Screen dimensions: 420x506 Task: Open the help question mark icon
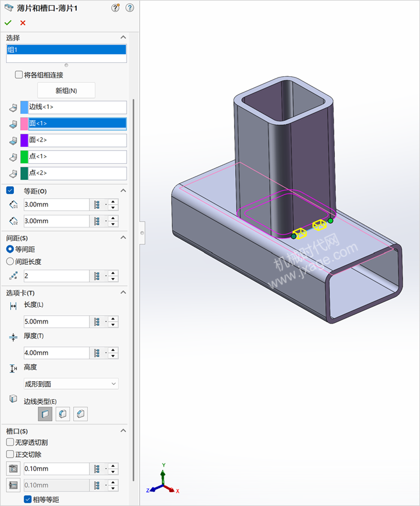coord(130,8)
